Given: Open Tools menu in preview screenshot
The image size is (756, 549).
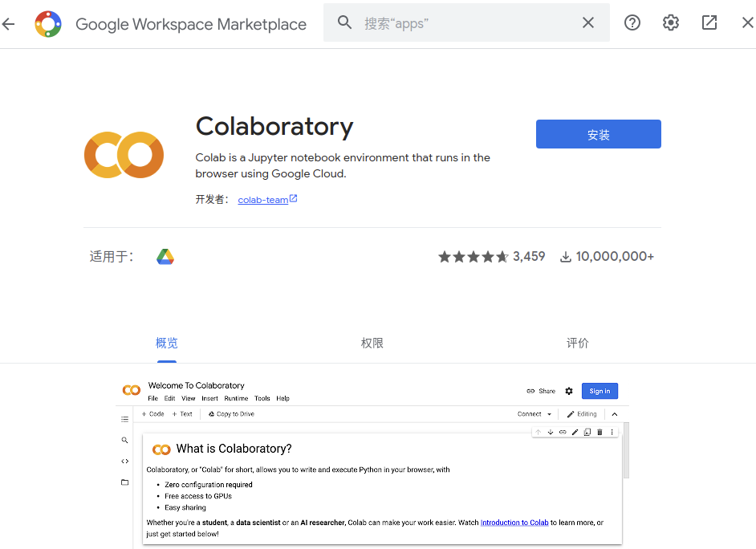Looking at the screenshot, I should click(x=262, y=399).
